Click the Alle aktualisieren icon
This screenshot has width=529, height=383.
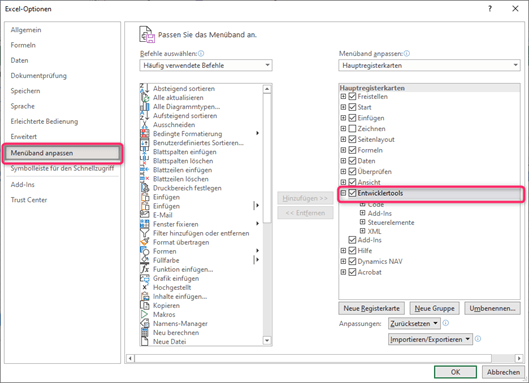[x=144, y=98]
